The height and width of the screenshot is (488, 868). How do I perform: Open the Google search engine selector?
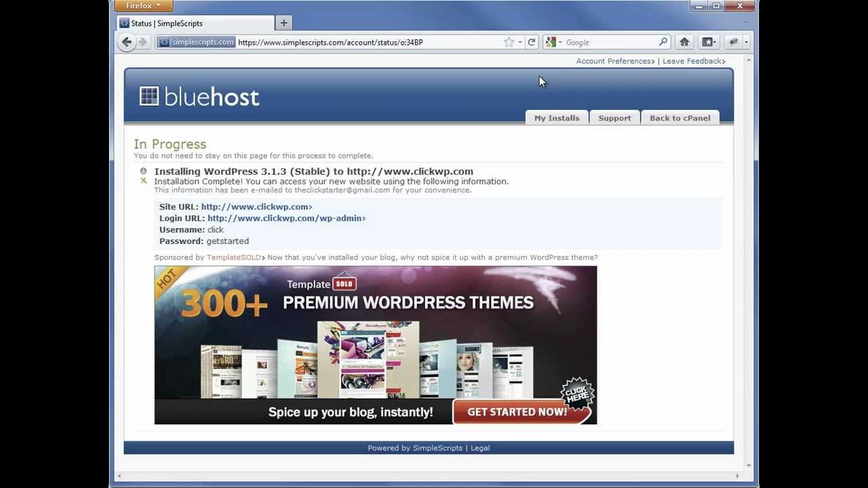[553, 42]
